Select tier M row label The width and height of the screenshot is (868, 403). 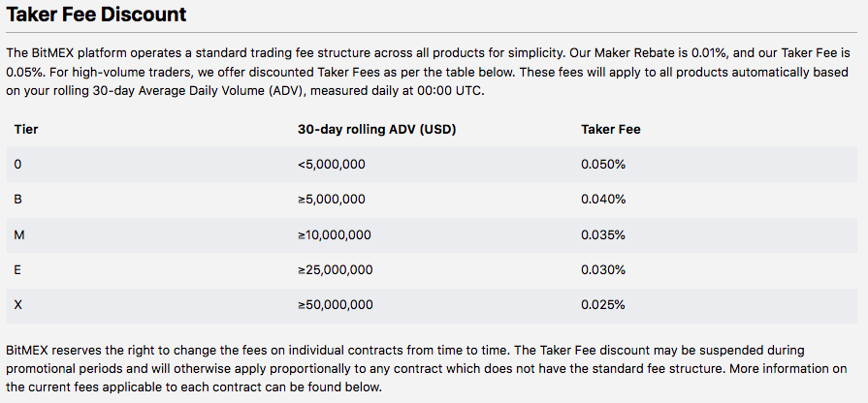19,235
